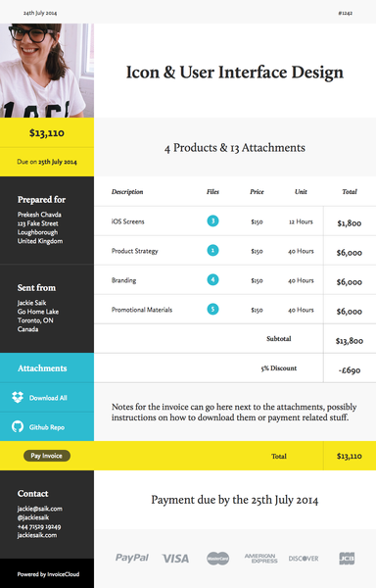Select the Discover payment logo
Viewport: 376px width, 588px height.
coord(304,559)
